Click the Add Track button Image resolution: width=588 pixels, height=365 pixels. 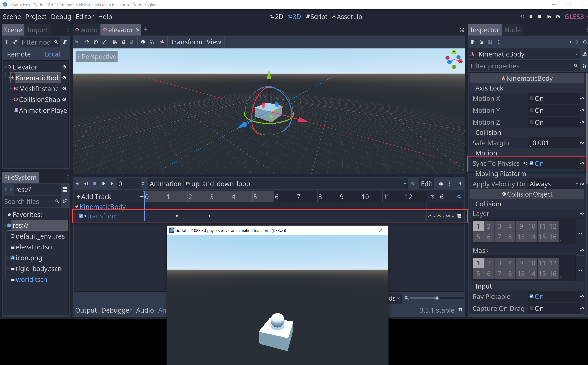tap(94, 197)
